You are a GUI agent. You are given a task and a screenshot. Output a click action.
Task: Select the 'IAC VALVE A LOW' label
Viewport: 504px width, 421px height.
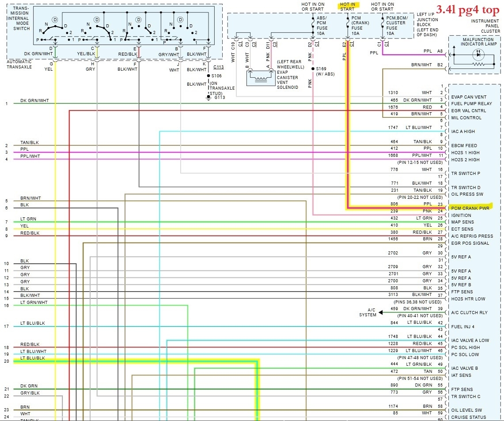coord(470,341)
